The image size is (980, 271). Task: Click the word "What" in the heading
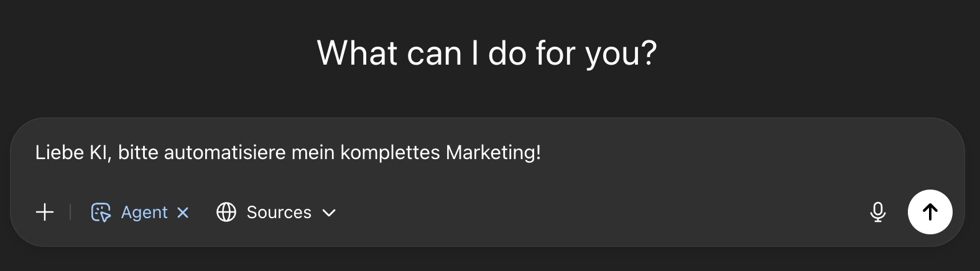(358, 53)
